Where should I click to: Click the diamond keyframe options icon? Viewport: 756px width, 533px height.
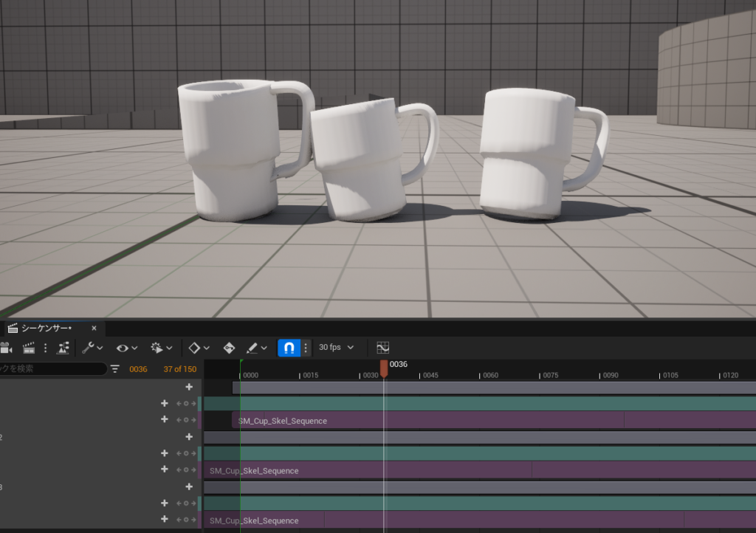[x=193, y=348]
